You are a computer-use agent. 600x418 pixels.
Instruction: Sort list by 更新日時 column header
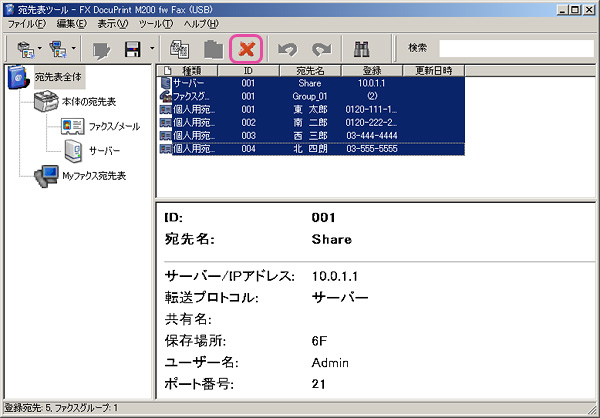click(433, 71)
